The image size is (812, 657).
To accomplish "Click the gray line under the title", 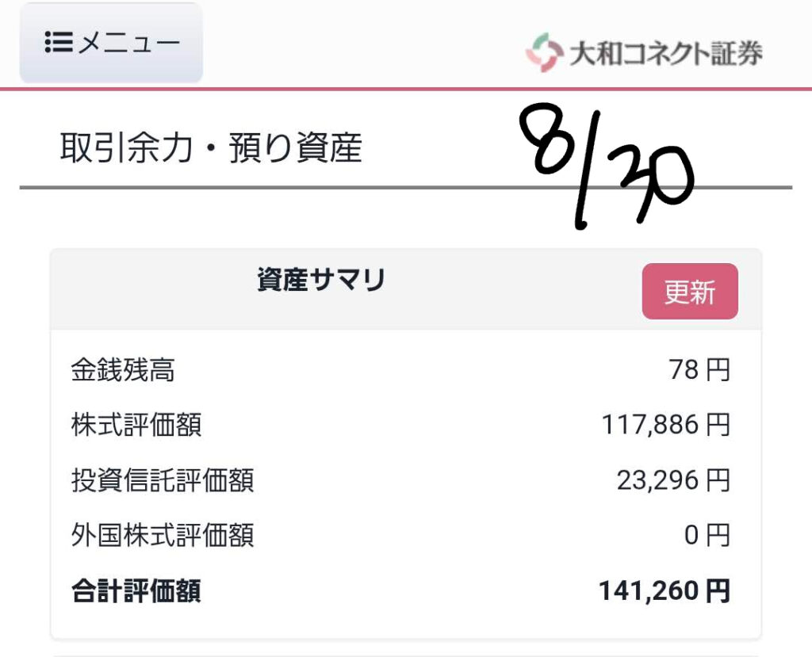I will tap(406, 187).
